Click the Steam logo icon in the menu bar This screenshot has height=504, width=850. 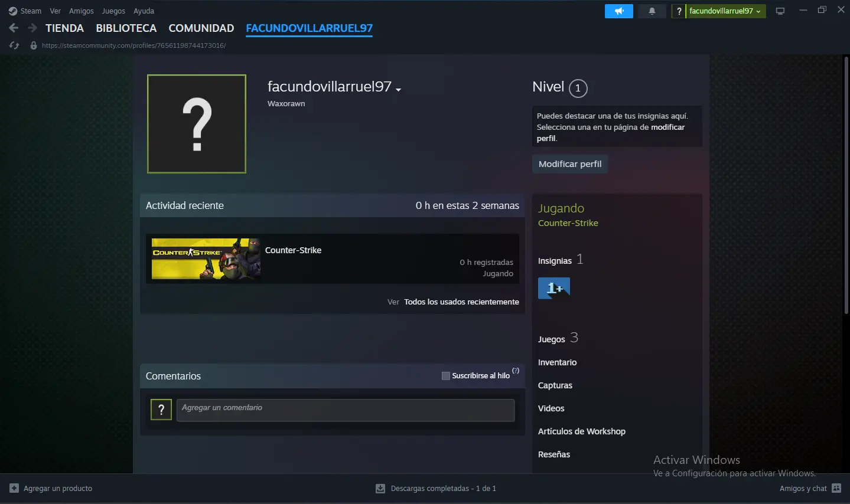click(x=13, y=11)
